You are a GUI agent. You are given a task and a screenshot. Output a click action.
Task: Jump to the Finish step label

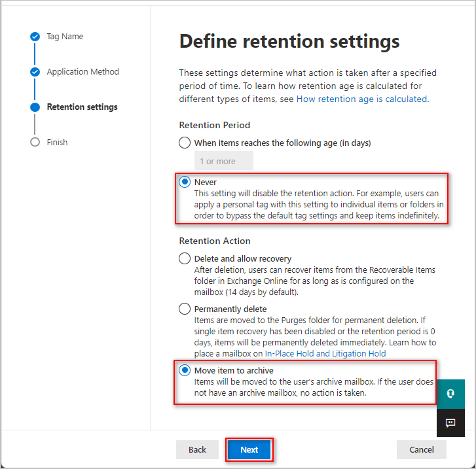tap(57, 142)
